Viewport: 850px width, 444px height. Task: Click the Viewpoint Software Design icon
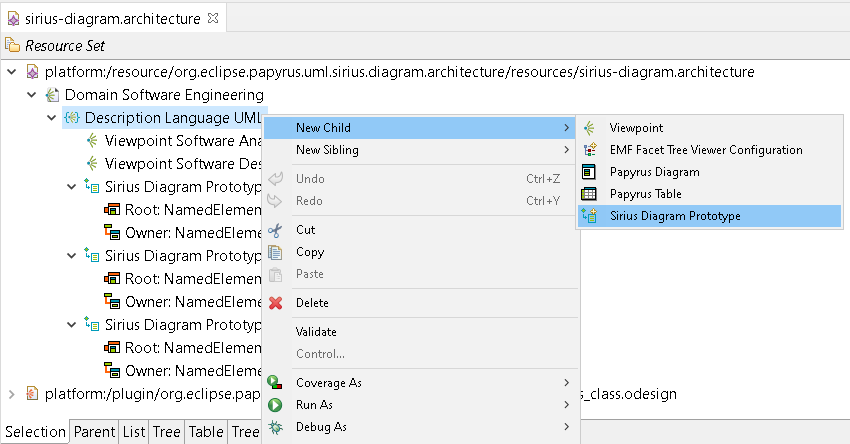click(92, 163)
